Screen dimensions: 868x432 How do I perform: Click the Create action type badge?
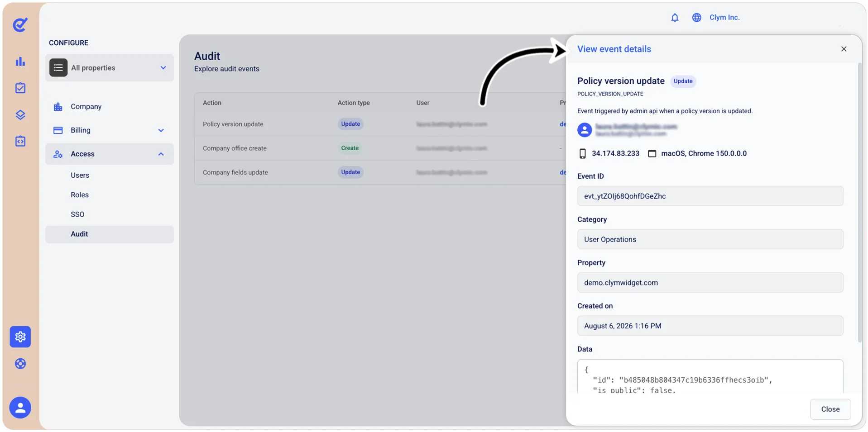point(350,148)
